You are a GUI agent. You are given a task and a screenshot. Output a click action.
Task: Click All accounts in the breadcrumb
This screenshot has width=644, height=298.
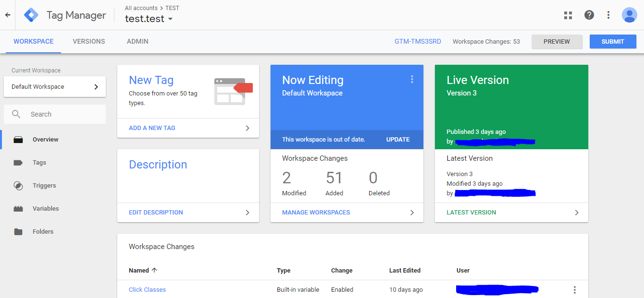pyautogui.click(x=141, y=8)
